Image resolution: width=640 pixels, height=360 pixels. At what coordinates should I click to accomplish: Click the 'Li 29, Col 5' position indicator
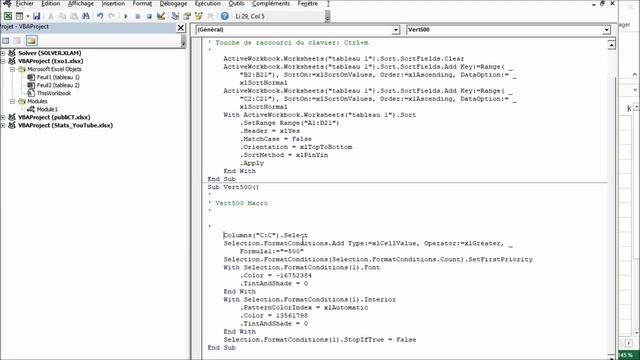coord(250,16)
